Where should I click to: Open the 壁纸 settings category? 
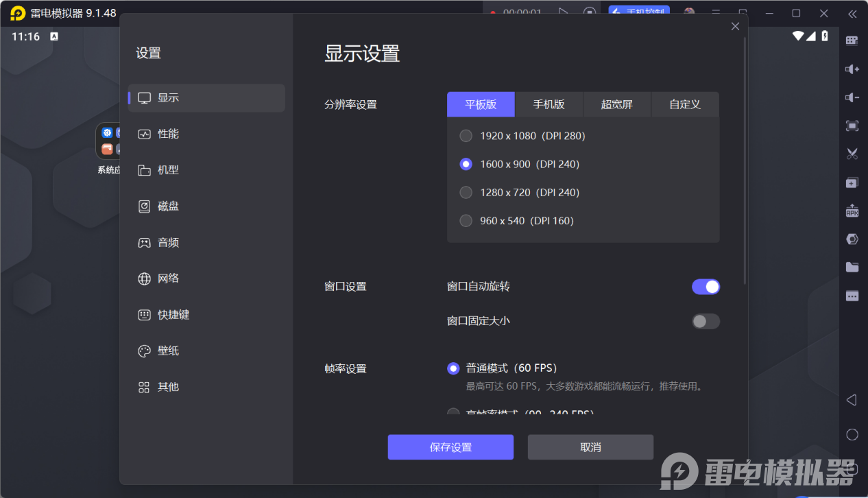tap(206, 351)
